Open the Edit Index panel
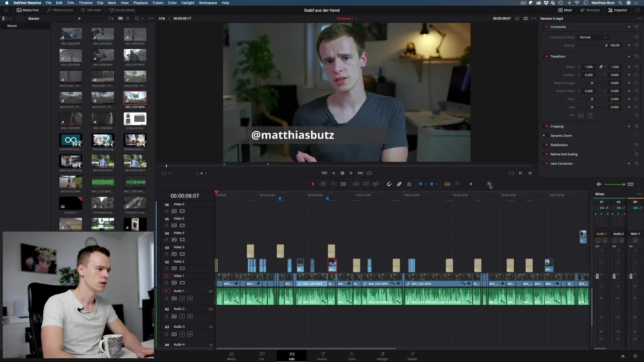This screenshot has width=644, height=362. [91, 10]
